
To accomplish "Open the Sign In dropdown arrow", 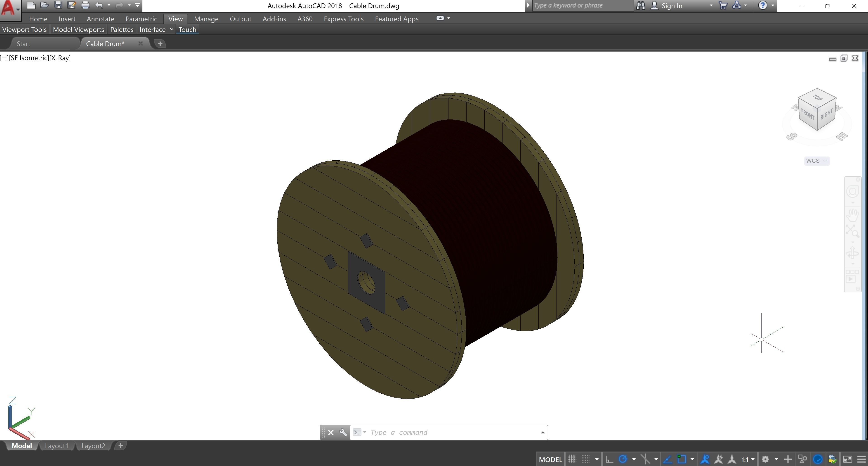I will 711,5.
